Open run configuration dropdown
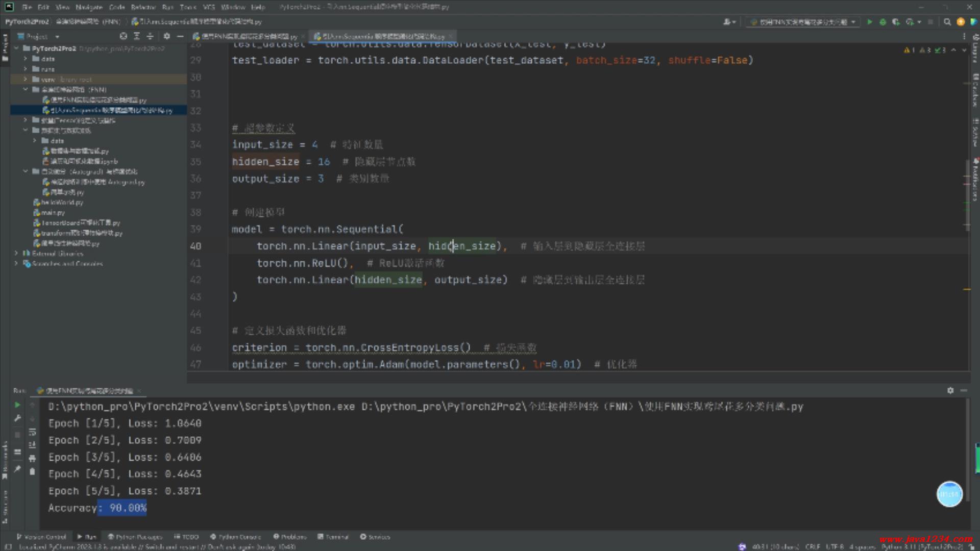The width and height of the screenshot is (980, 551). pos(803,22)
